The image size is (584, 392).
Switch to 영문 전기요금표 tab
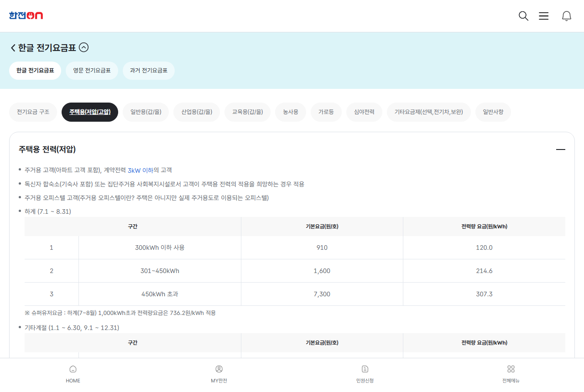[x=92, y=71]
